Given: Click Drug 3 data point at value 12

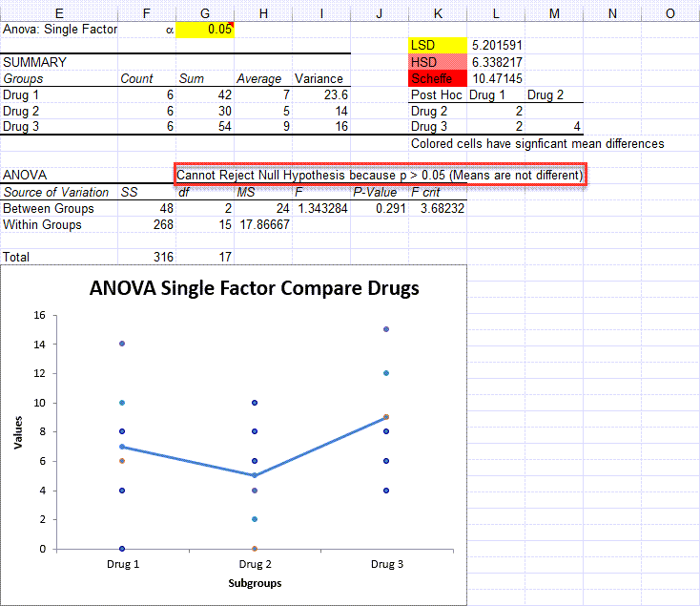Looking at the screenshot, I should click(386, 373).
